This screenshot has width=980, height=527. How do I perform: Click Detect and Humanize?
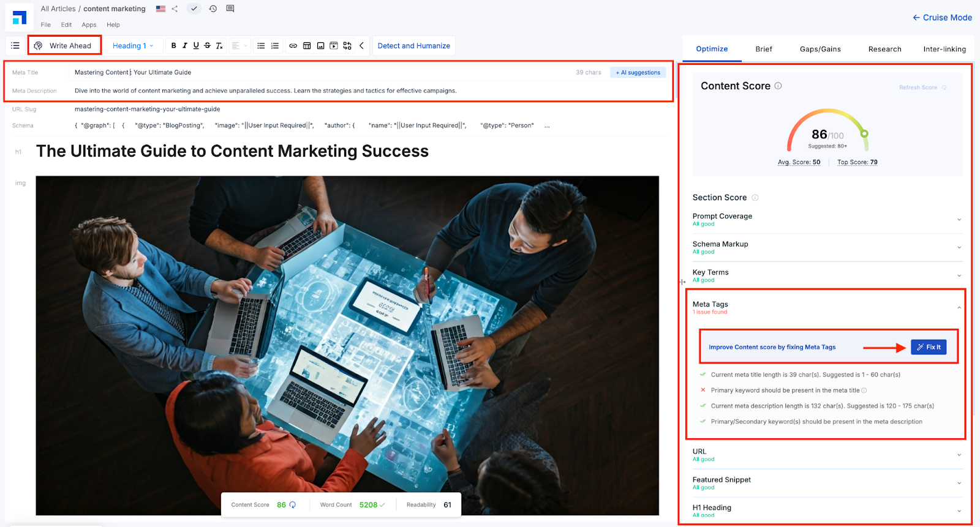pyautogui.click(x=413, y=45)
